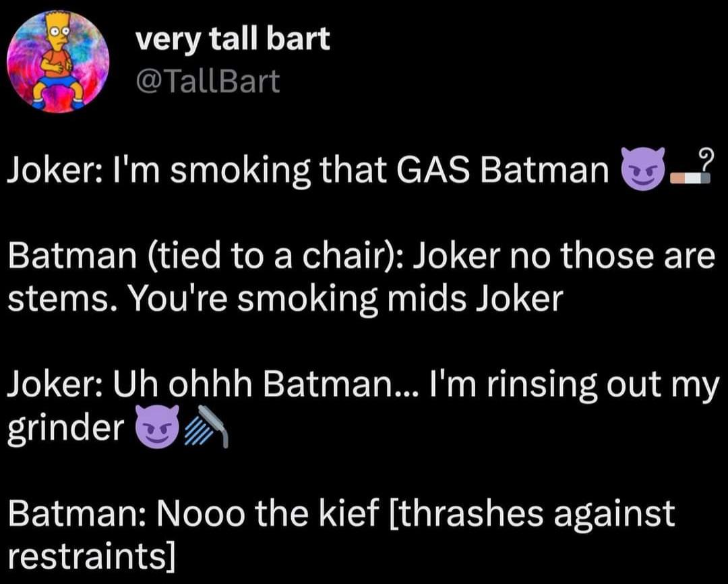Click the phrase "(tied to a chair)"
728x584 pixels.
[271, 256]
